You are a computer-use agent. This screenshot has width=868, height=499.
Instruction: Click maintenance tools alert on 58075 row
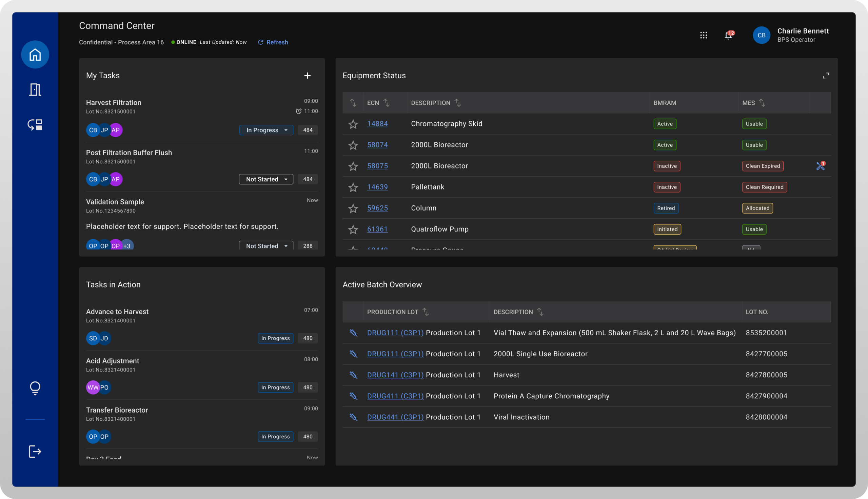(x=820, y=166)
